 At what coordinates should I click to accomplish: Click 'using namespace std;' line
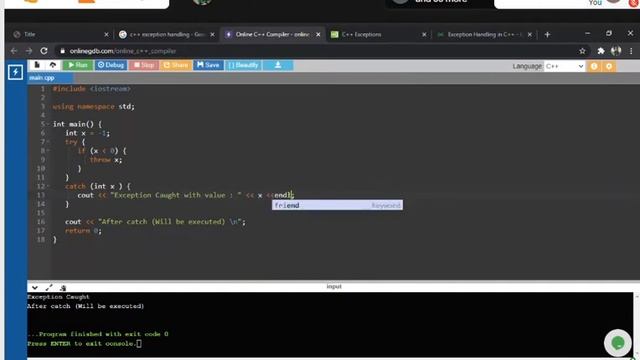click(x=93, y=107)
